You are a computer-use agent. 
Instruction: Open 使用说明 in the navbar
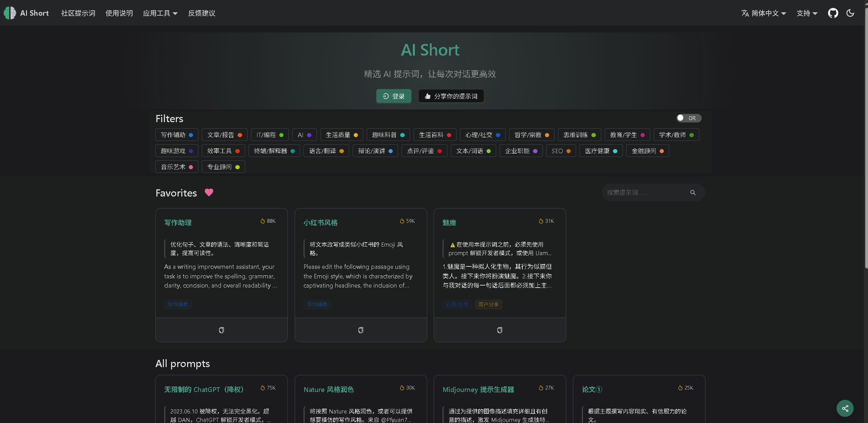click(119, 13)
